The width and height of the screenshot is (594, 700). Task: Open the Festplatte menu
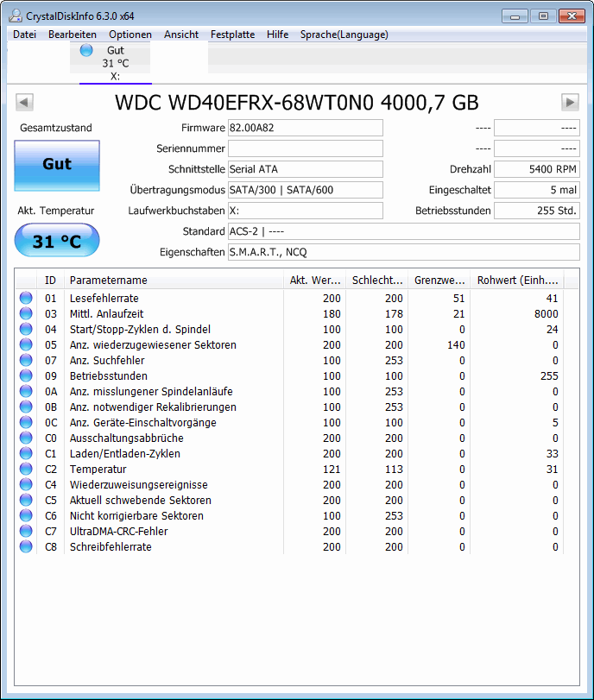233,35
